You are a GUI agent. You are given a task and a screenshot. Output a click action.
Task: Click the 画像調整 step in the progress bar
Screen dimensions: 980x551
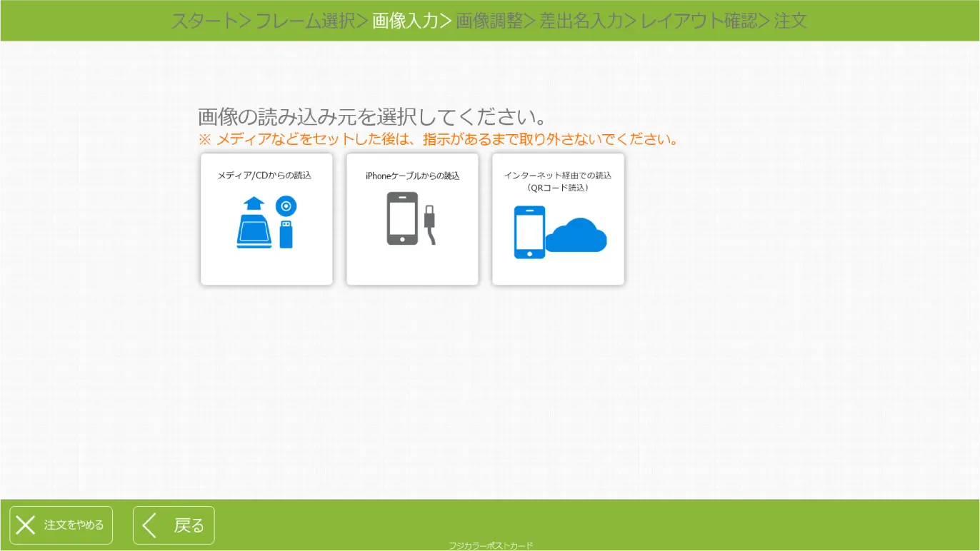click(x=489, y=21)
